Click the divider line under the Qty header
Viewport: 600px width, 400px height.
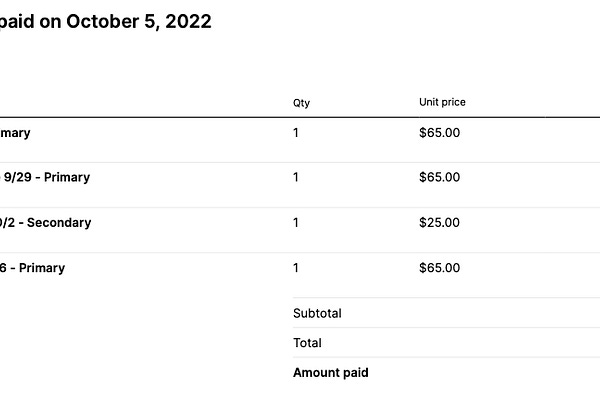pyautogui.click(x=301, y=117)
